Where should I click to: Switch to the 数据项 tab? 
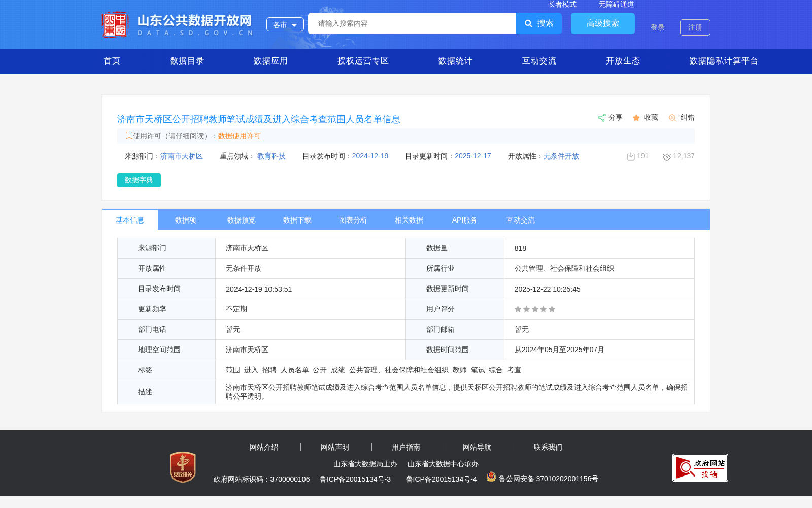tap(186, 220)
